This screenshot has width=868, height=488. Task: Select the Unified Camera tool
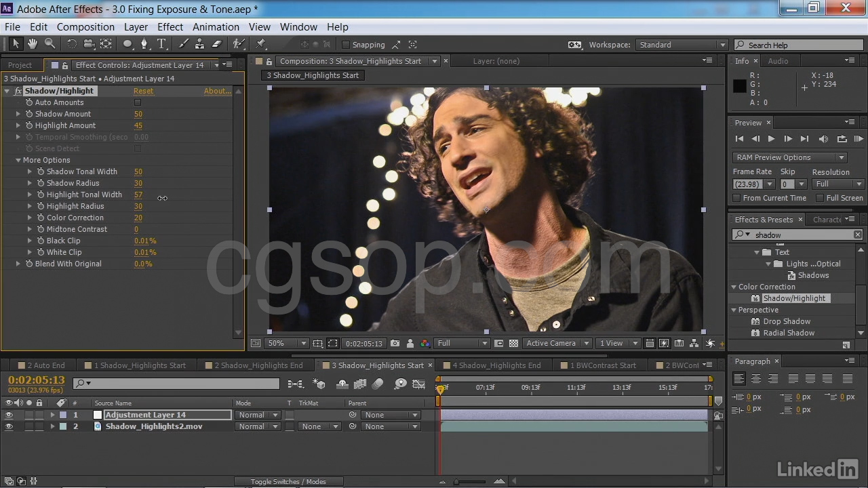pyautogui.click(x=89, y=44)
